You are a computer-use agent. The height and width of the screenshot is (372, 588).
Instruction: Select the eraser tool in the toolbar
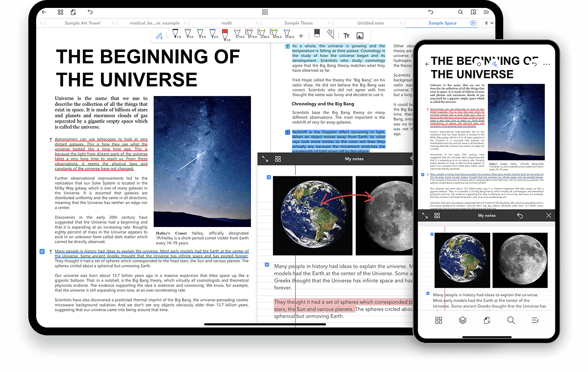(317, 33)
